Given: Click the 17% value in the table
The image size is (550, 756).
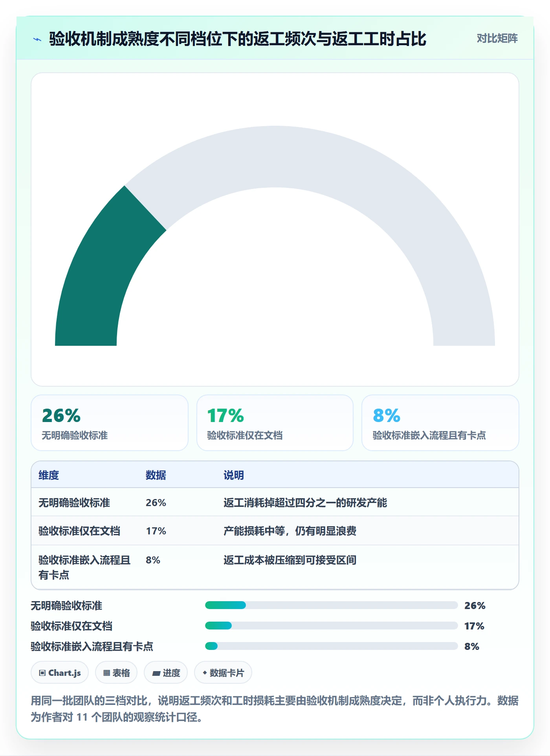Looking at the screenshot, I should [x=156, y=531].
